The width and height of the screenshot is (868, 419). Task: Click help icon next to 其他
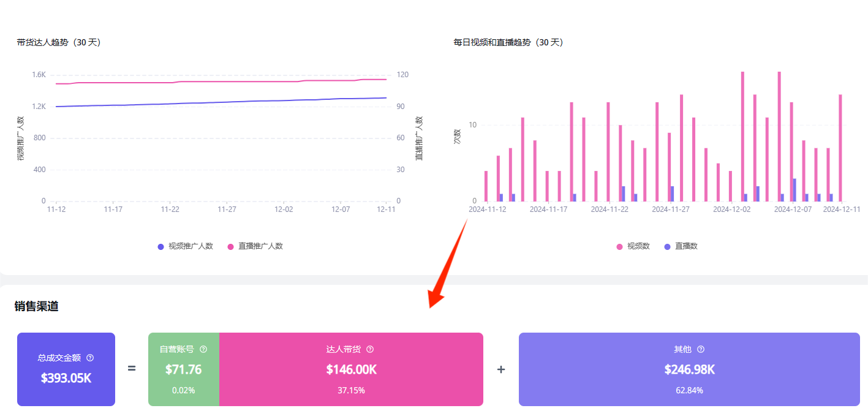701,349
